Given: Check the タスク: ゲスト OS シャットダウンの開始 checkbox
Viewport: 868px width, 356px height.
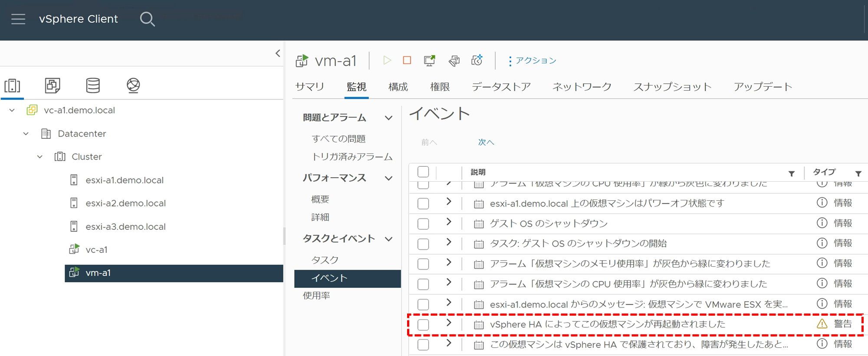Looking at the screenshot, I should click(x=423, y=244).
